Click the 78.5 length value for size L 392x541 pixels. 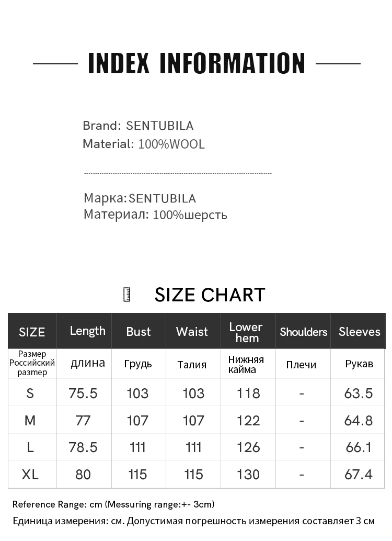coord(83,447)
